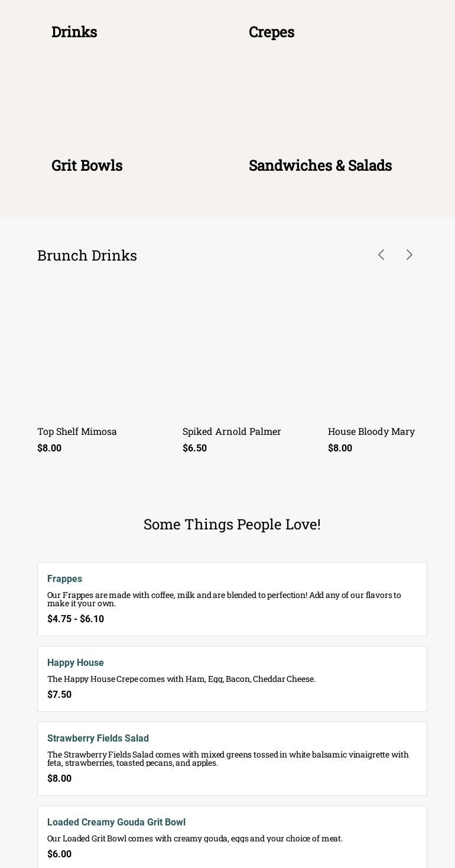Viewport: 455px width, 868px height.
Task: Click the Strawberry Fields Salad description
Action: (227, 758)
